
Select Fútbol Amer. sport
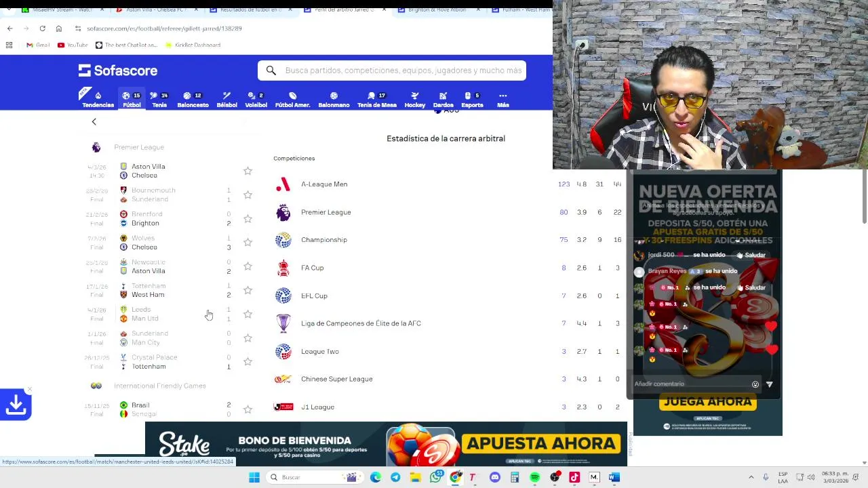click(292, 100)
